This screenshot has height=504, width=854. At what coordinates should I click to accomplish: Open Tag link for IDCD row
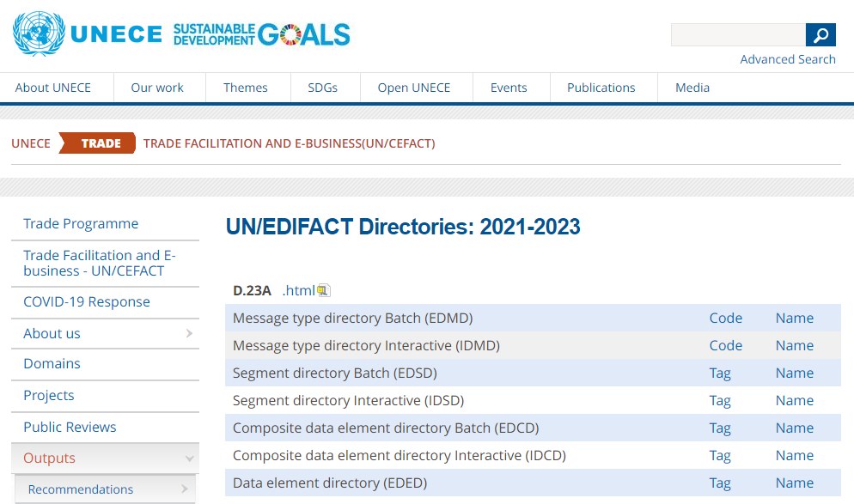click(719, 456)
